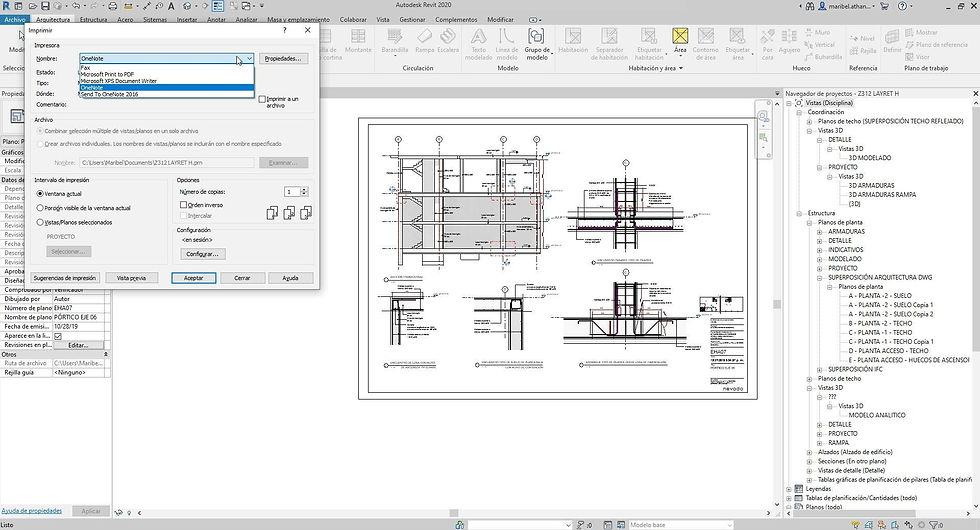Click the Text 'A' icon in quick access toolbar

171,6
